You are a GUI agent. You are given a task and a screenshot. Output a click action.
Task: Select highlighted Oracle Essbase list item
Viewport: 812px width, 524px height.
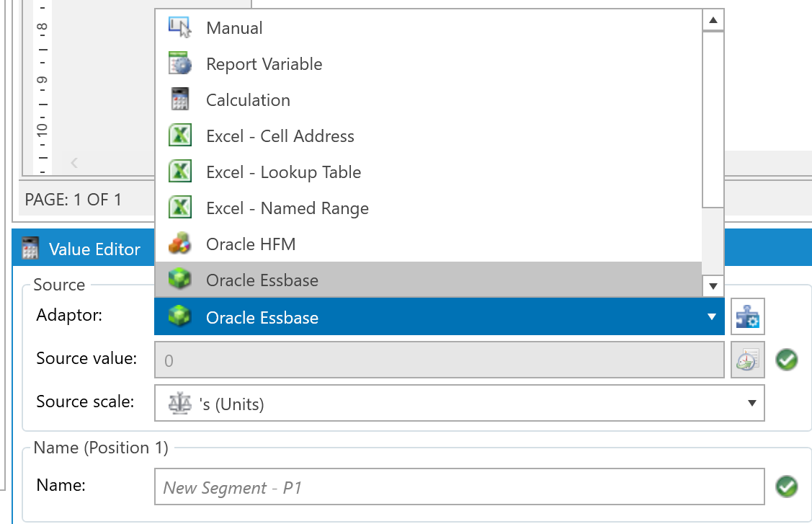[428, 280]
